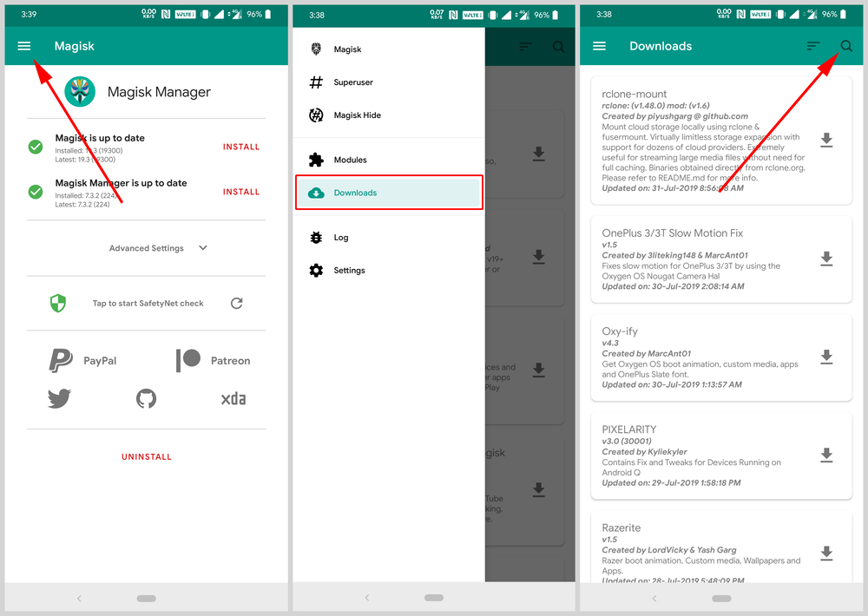Viewport: 868px width, 616px height.
Task: Download the Razerite module
Action: 826,554
